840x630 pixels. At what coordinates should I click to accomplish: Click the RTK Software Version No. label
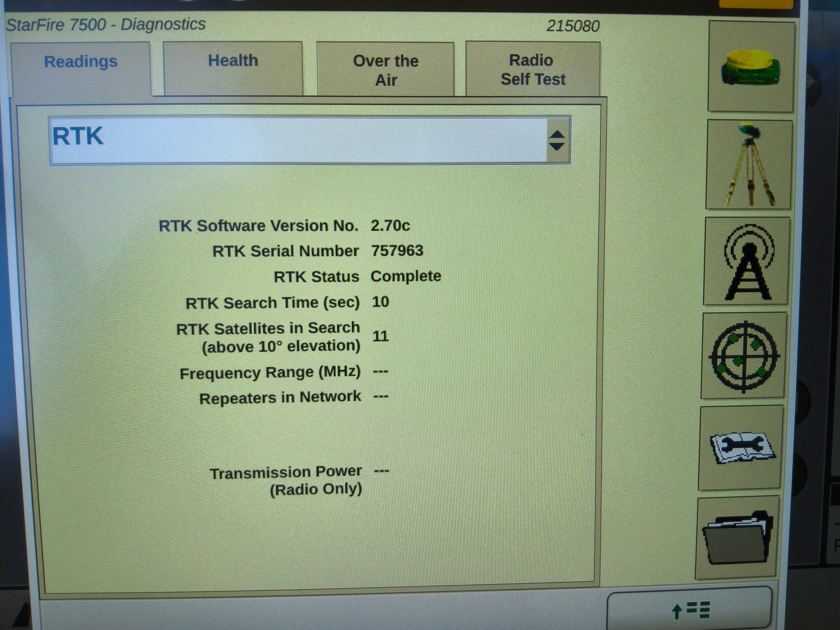259,226
